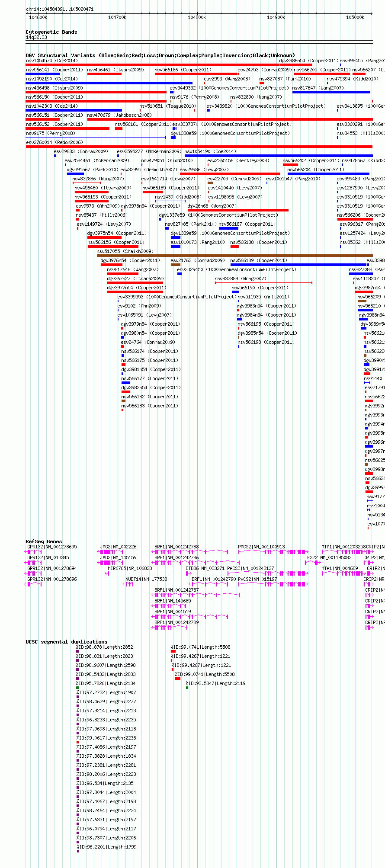Viewport: 385px width, 868px height.
Task: Click the Cytogenetic Bands track title
Action: point(51,32)
